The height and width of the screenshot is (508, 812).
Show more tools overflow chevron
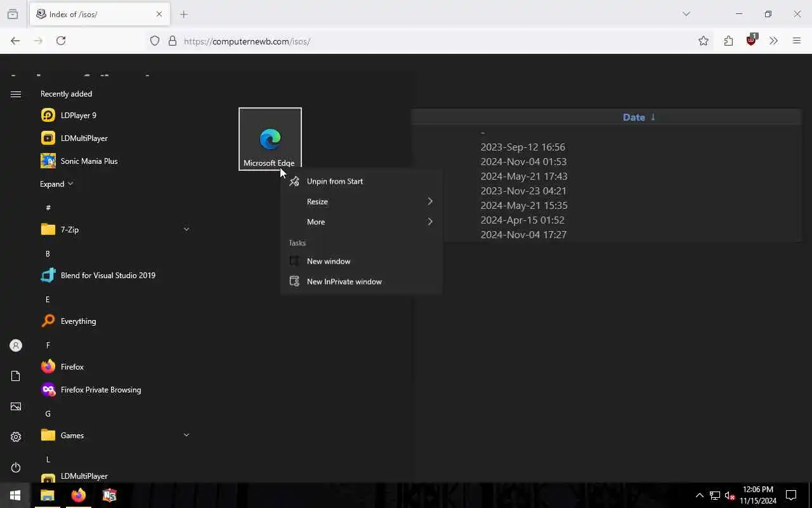(x=773, y=41)
